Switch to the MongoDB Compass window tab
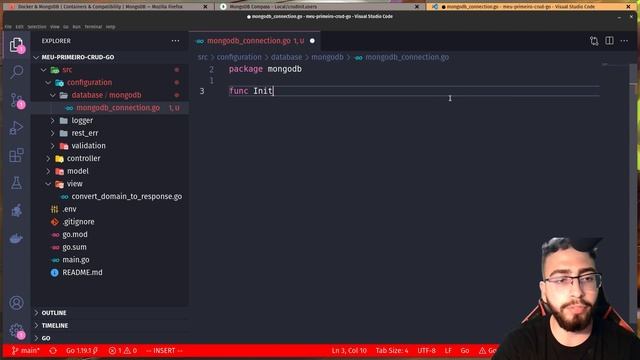Viewport: 640px width, 360px height. tap(320, 7)
